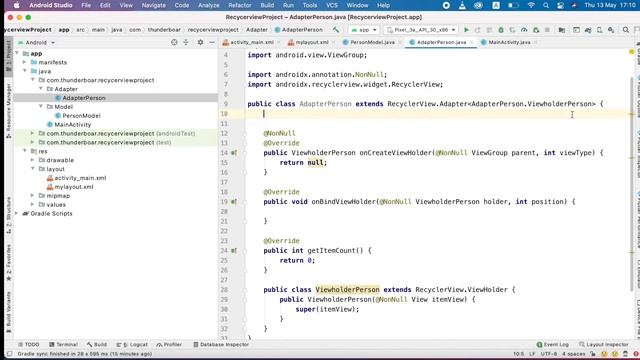The image size is (640, 360).
Task: Open the Profile app gauge icon
Action: pyautogui.click(x=524, y=30)
